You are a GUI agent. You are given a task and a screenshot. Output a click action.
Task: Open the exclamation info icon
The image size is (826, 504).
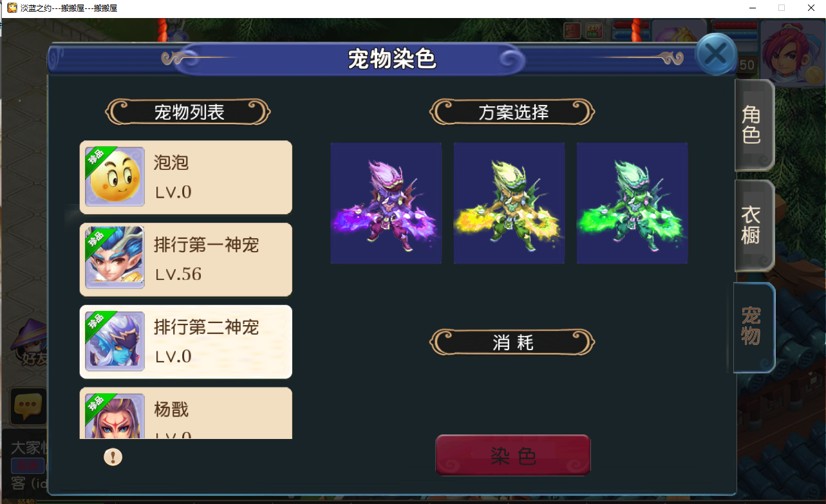[113, 457]
